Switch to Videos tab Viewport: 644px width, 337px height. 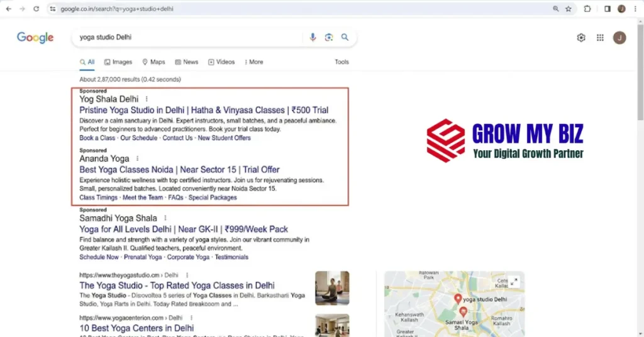[221, 62]
